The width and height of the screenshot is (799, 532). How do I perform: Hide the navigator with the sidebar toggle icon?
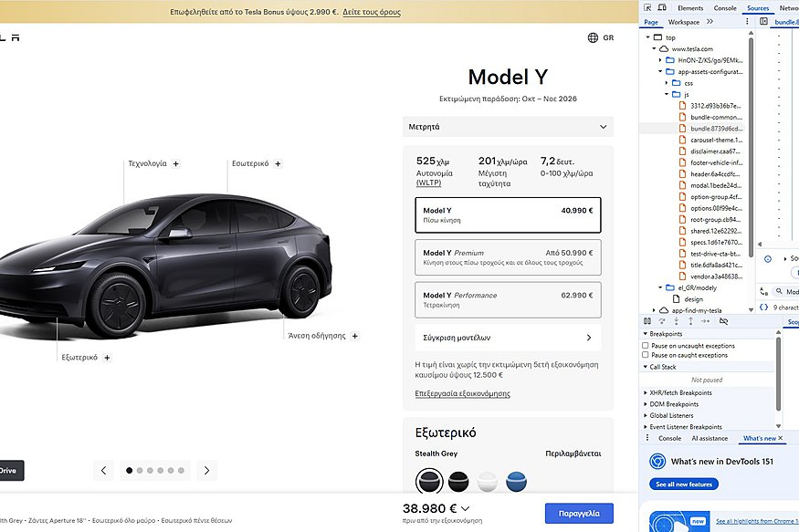coord(763,21)
